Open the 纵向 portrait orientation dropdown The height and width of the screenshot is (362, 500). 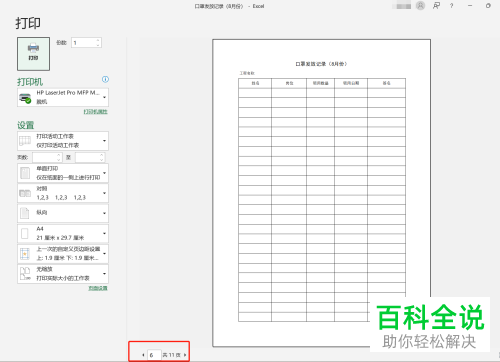coord(63,213)
